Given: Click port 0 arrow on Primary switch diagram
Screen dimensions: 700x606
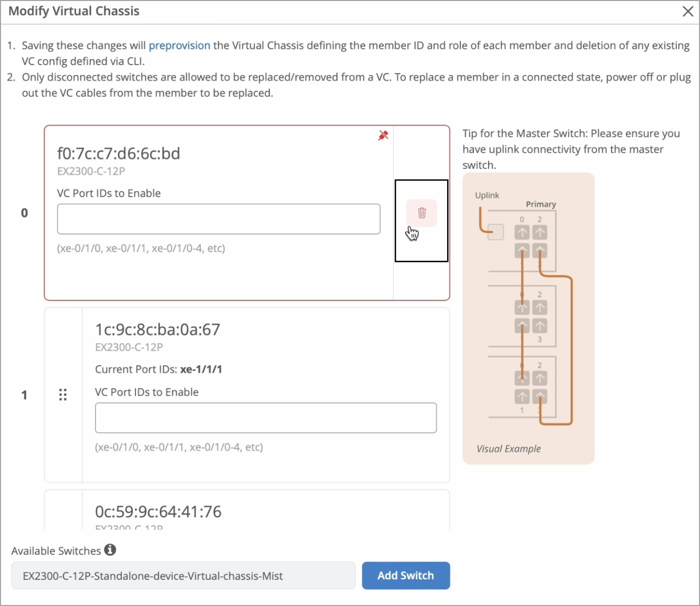Looking at the screenshot, I should 522,232.
